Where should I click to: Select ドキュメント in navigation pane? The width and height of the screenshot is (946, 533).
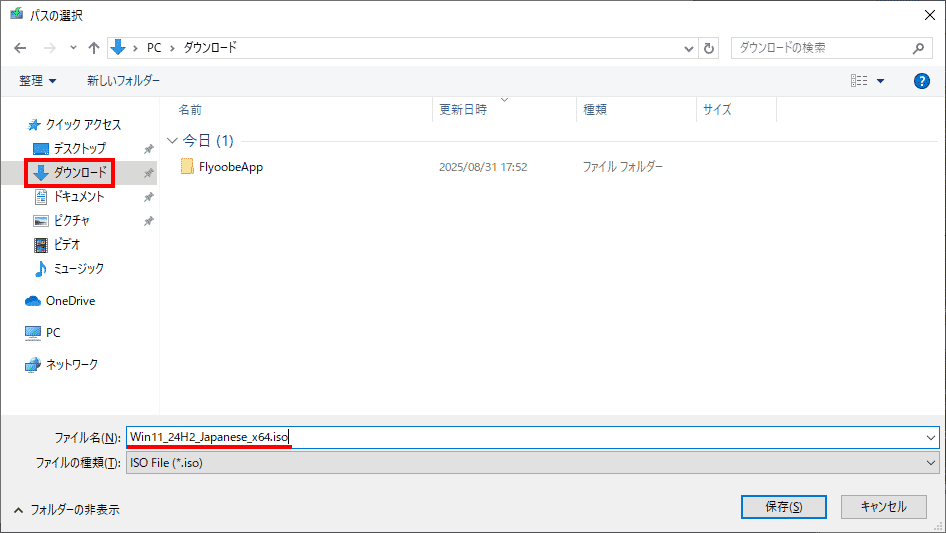pyautogui.click(x=70, y=197)
